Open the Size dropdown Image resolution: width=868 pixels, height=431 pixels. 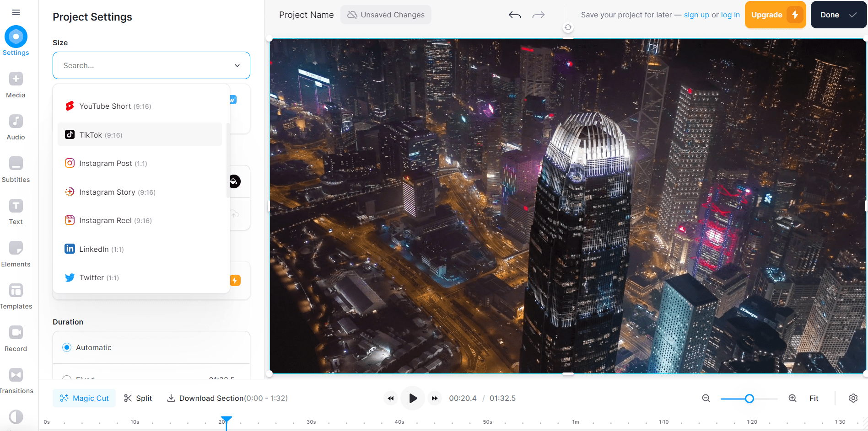click(151, 65)
